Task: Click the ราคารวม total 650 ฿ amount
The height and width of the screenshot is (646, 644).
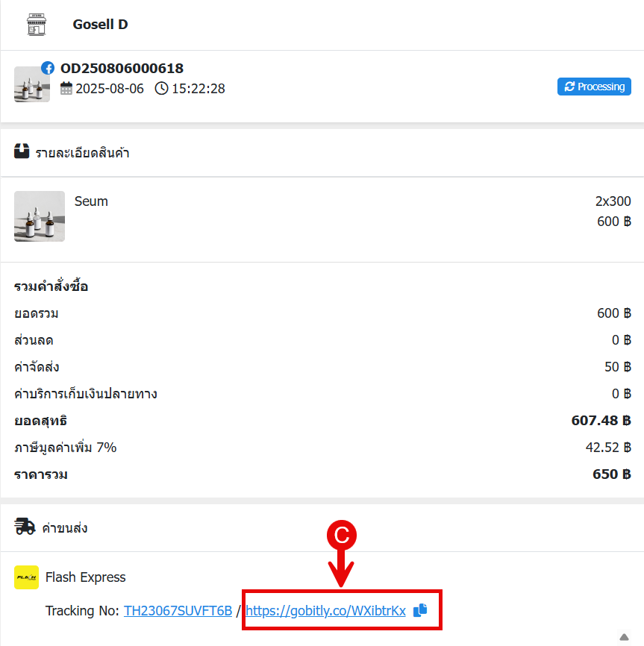Action: (612, 474)
